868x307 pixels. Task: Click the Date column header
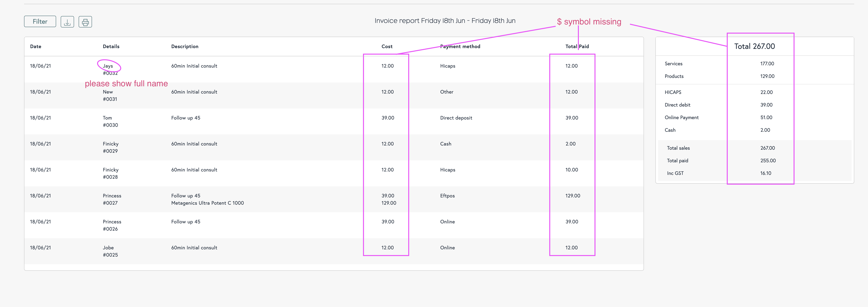coord(36,47)
